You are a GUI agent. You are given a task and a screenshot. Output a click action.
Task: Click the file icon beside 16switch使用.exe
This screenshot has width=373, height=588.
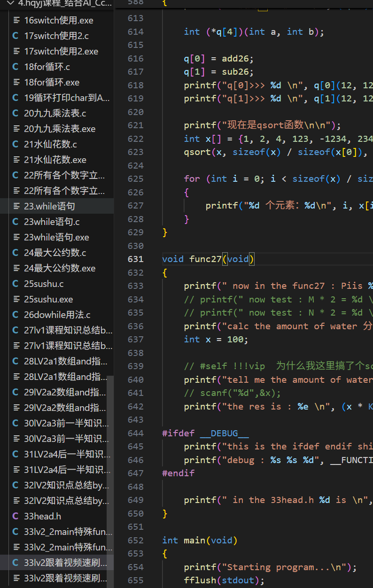(x=16, y=20)
